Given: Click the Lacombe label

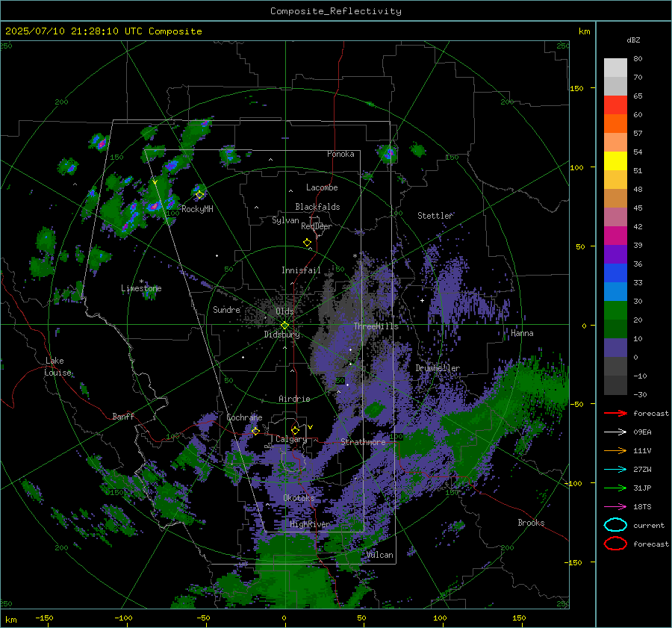Looking at the screenshot, I should (322, 187).
